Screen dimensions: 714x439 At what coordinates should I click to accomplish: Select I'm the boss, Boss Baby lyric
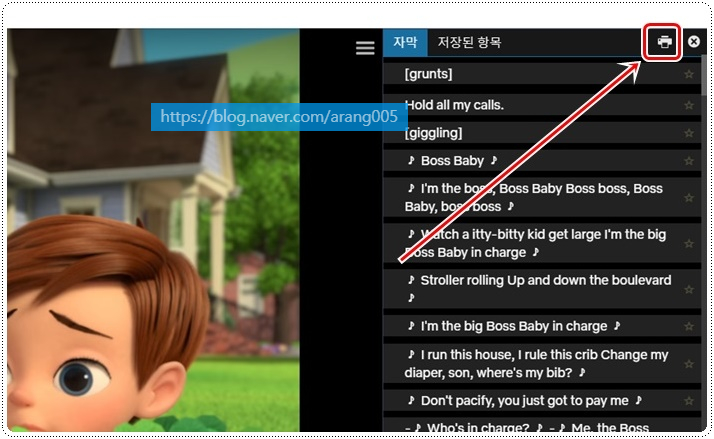542,197
